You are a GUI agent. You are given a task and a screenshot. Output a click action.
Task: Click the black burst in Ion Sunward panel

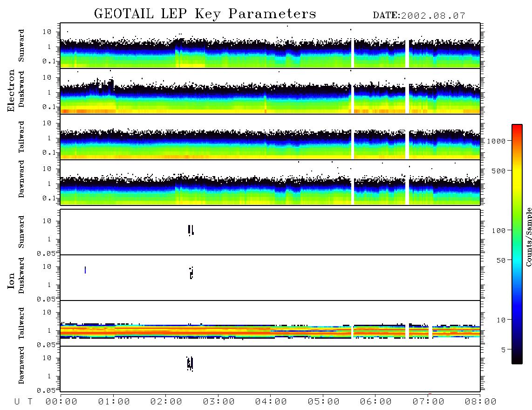(191, 230)
